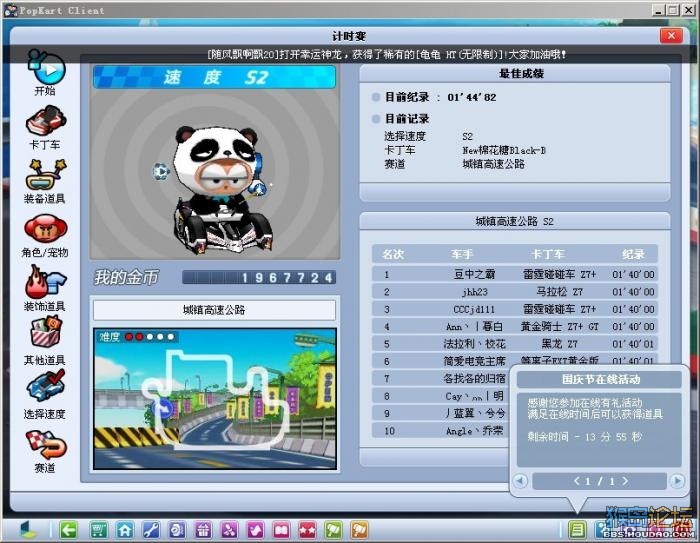This screenshot has width=700, height=543.
Task: Select rank 10 row for Angle丶乔柒
Action: [x=441, y=431]
